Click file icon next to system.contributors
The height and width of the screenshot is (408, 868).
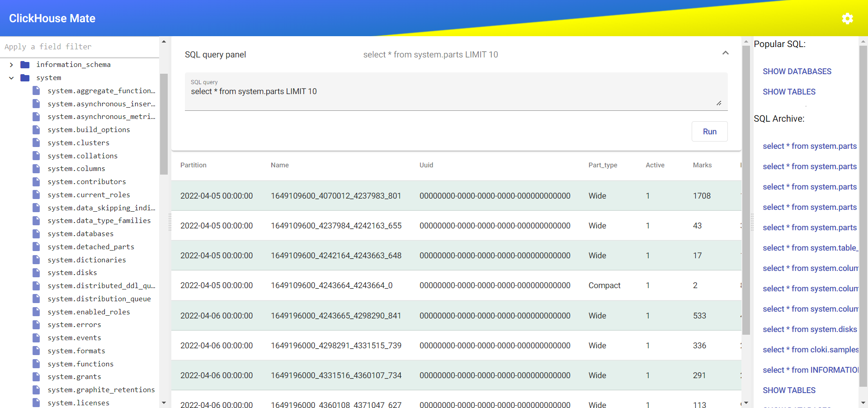point(36,182)
